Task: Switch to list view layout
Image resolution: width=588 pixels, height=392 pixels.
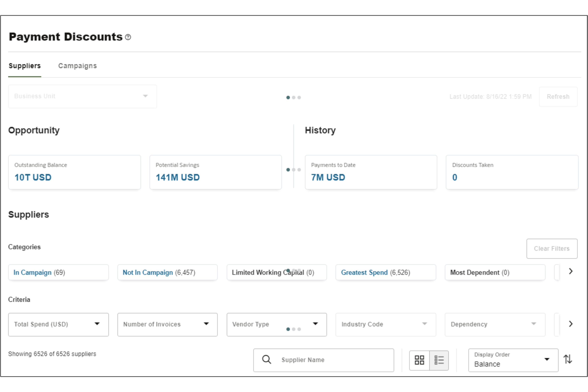Action: 439,360
